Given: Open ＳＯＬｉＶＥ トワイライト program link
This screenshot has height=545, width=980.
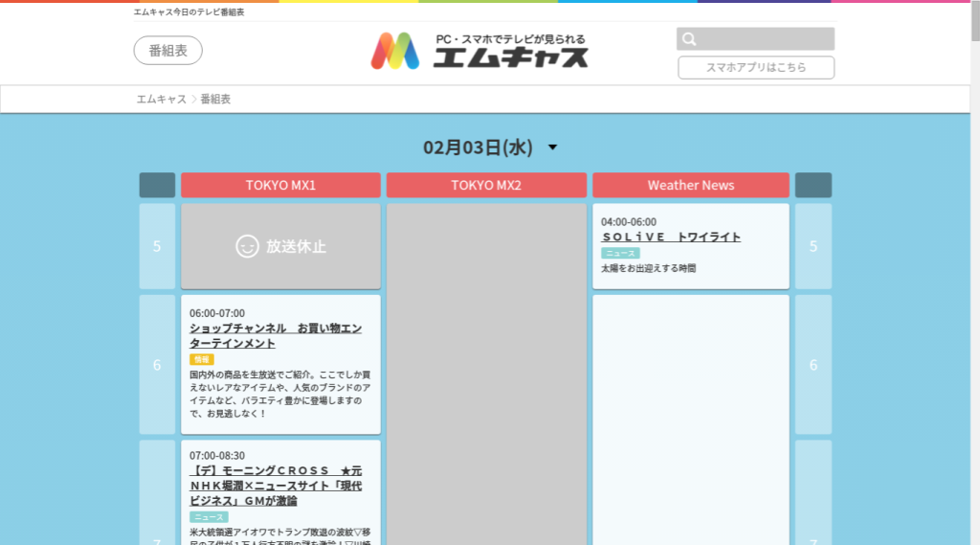Looking at the screenshot, I should point(671,238).
